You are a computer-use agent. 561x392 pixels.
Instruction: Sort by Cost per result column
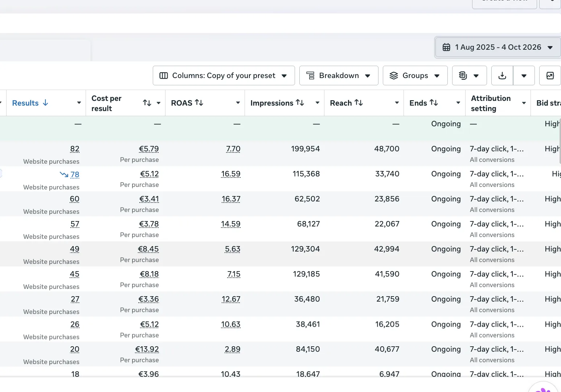point(147,103)
